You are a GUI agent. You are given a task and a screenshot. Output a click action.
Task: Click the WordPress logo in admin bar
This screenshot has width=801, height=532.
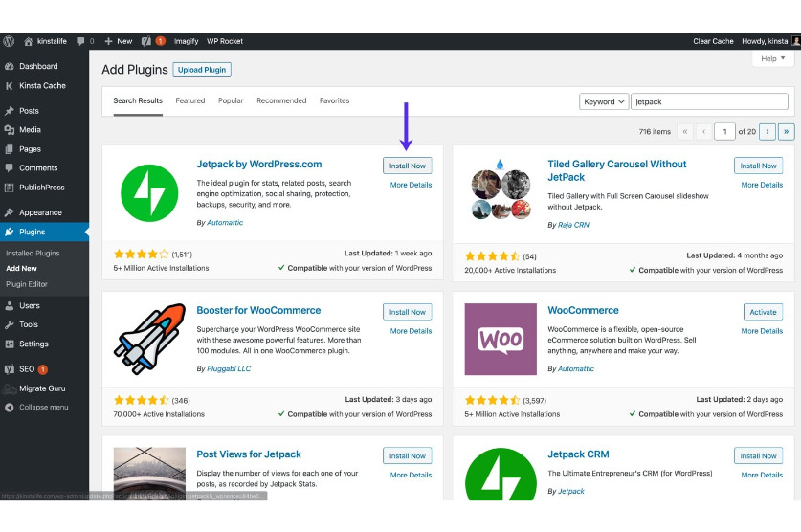click(x=10, y=41)
